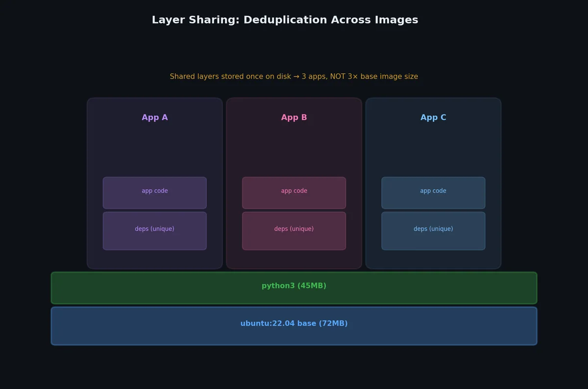Click the deps (unique) box in App B
588x389 pixels.
point(294,231)
